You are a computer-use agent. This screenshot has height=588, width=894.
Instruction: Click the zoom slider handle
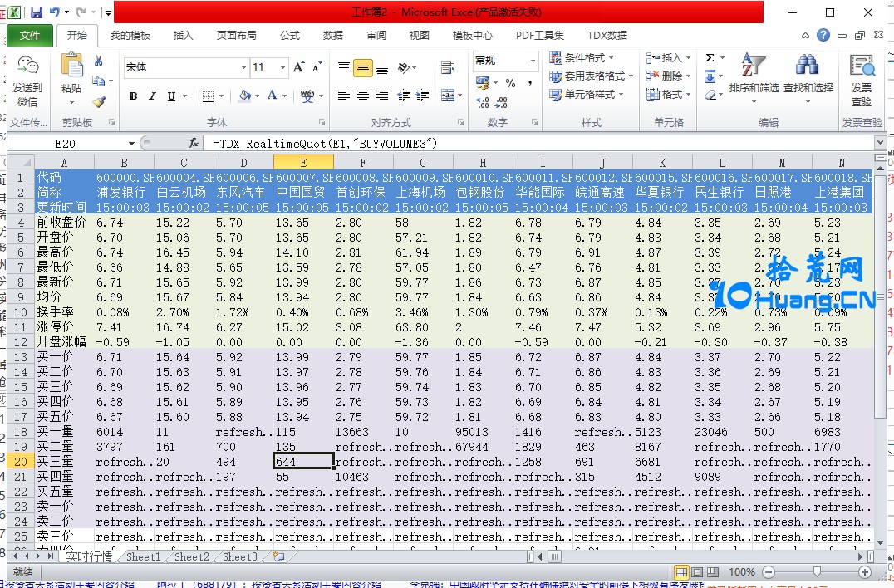(817, 572)
